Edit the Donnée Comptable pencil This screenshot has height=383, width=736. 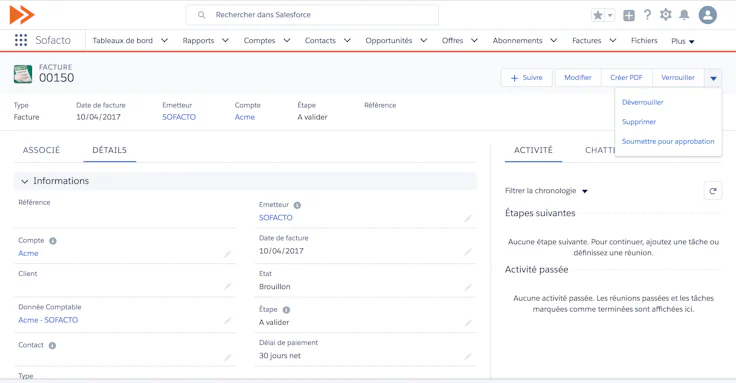click(227, 321)
